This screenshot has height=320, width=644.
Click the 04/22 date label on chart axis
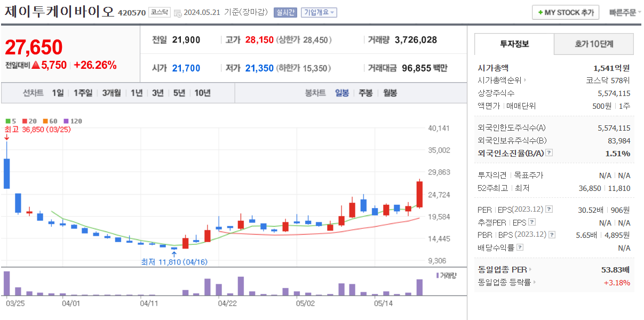coord(227,303)
